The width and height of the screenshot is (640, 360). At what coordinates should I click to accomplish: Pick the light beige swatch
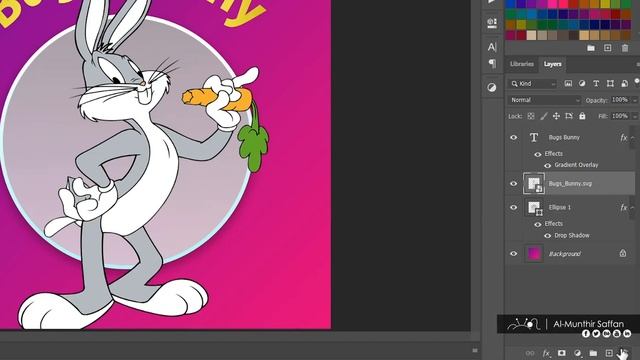[531, 35]
